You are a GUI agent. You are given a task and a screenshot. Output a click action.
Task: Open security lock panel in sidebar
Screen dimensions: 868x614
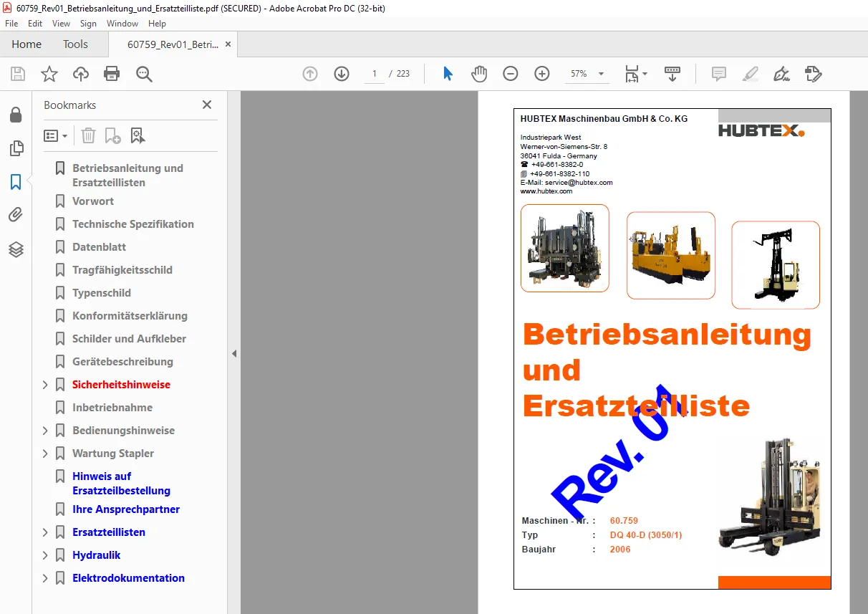(x=16, y=115)
